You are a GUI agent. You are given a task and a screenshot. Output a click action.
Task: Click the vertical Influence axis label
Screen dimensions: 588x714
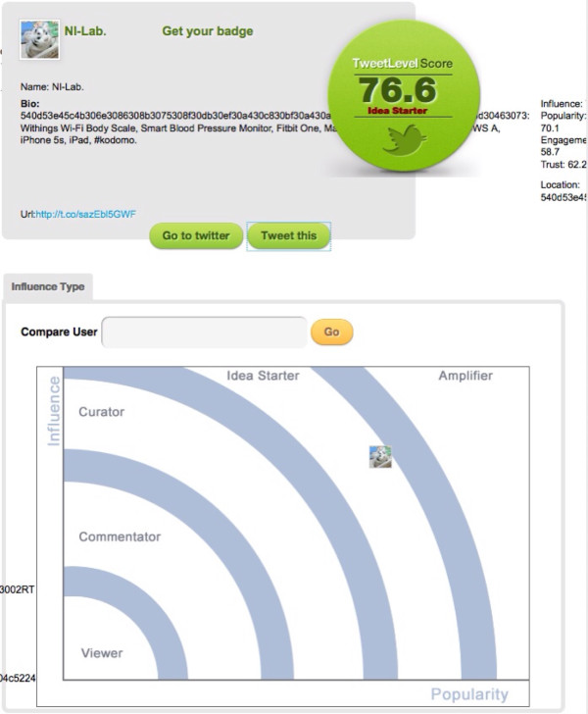(x=54, y=411)
